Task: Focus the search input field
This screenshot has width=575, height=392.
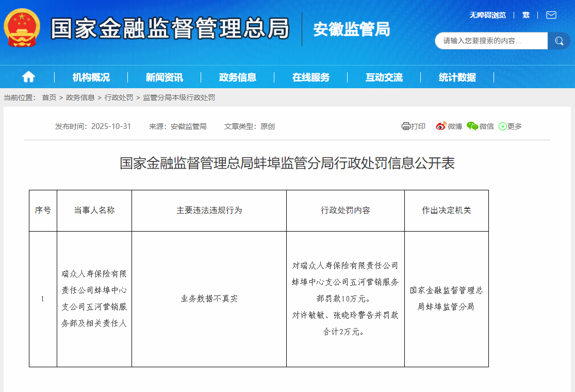Action: (491, 41)
